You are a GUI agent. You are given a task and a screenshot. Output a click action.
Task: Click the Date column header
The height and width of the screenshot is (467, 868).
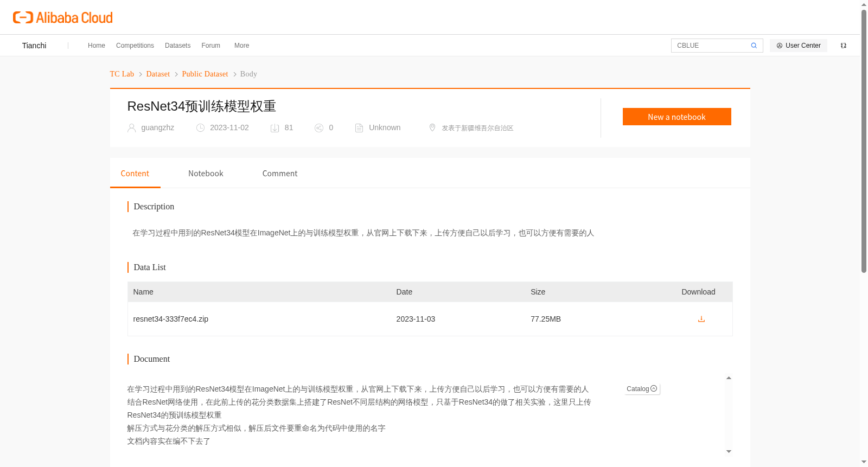point(404,292)
